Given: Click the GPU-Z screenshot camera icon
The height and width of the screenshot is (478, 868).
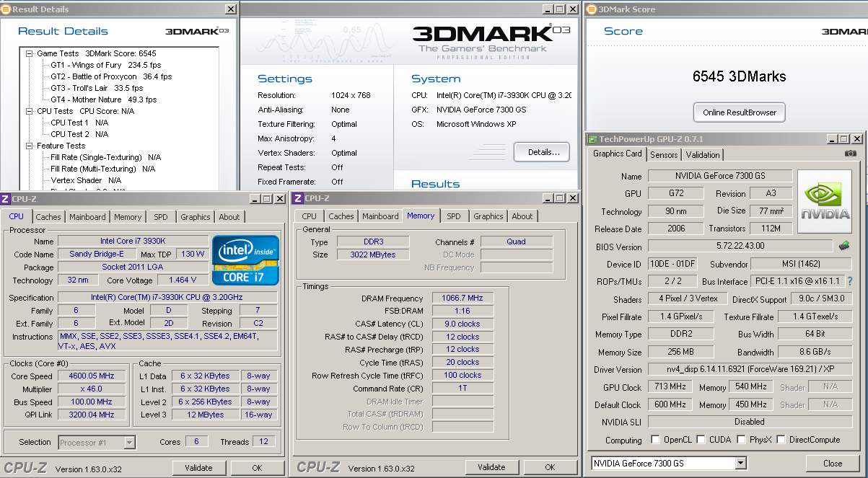Looking at the screenshot, I should (851, 154).
